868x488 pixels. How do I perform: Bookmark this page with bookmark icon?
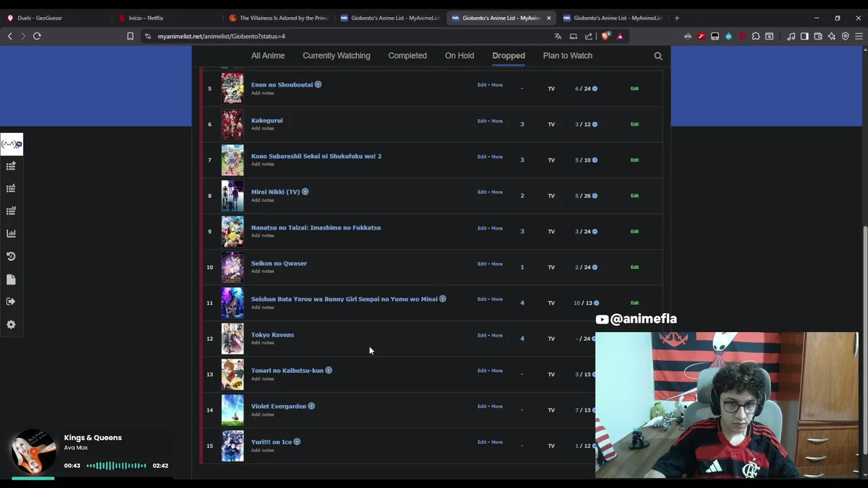(x=130, y=36)
